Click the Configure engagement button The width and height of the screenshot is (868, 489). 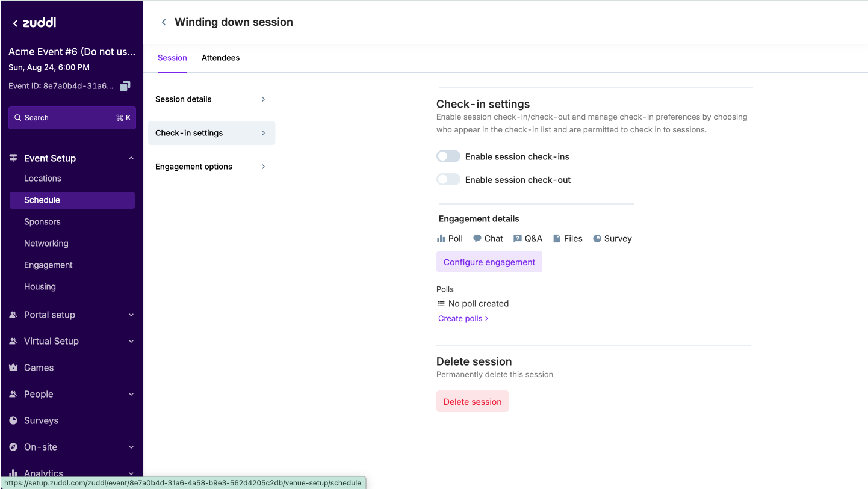point(489,262)
